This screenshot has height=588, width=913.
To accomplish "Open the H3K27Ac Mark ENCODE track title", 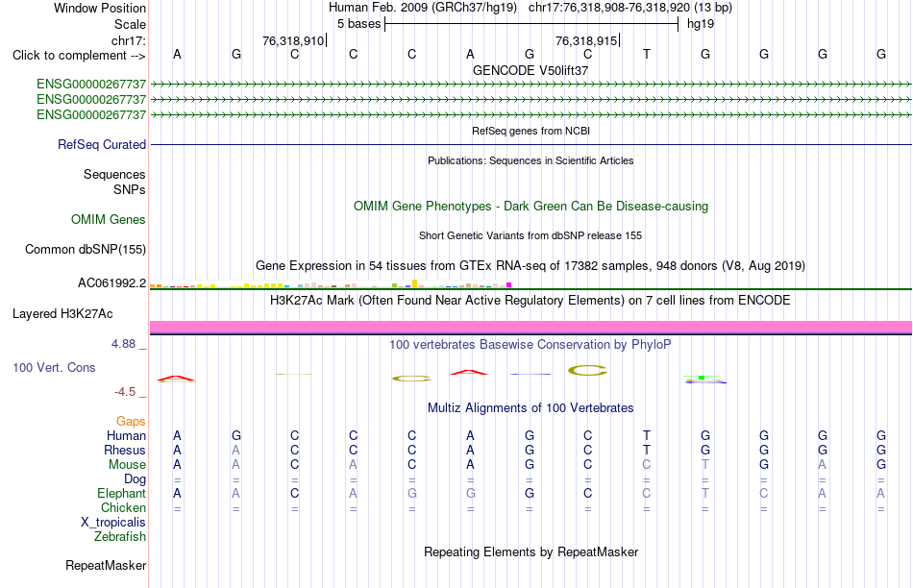I will pos(531,301).
